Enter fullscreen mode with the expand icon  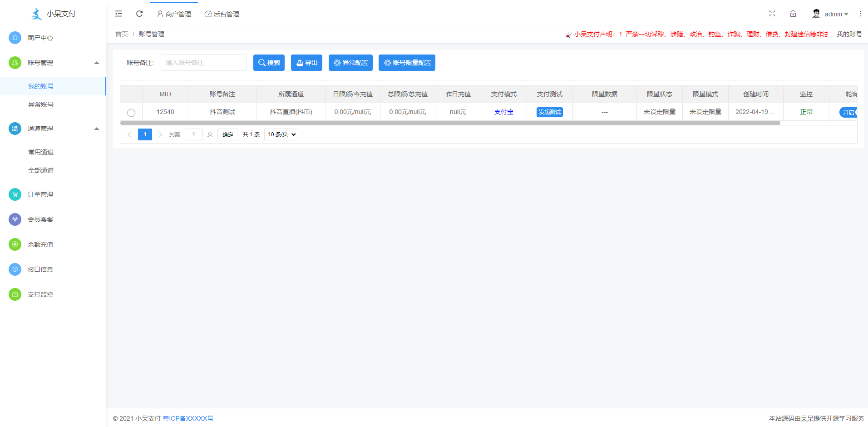(x=772, y=14)
